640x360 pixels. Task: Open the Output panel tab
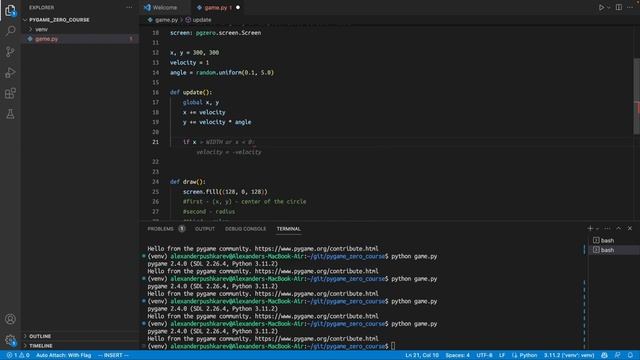pos(205,229)
